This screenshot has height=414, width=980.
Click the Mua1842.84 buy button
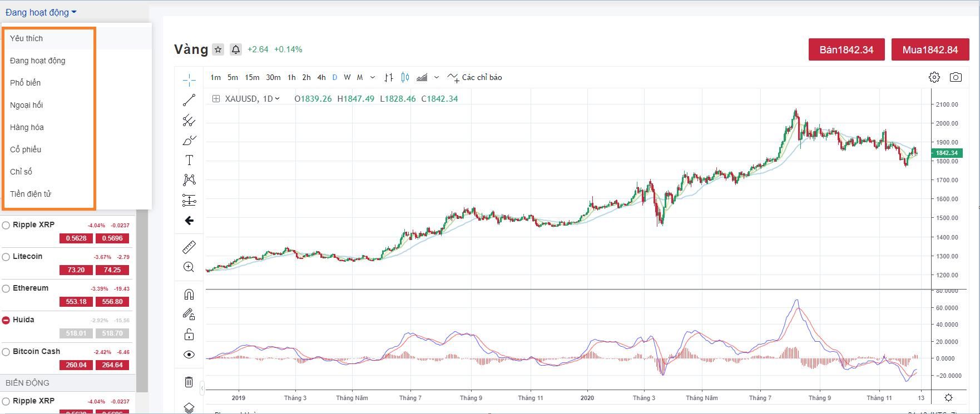click(930, 49)
